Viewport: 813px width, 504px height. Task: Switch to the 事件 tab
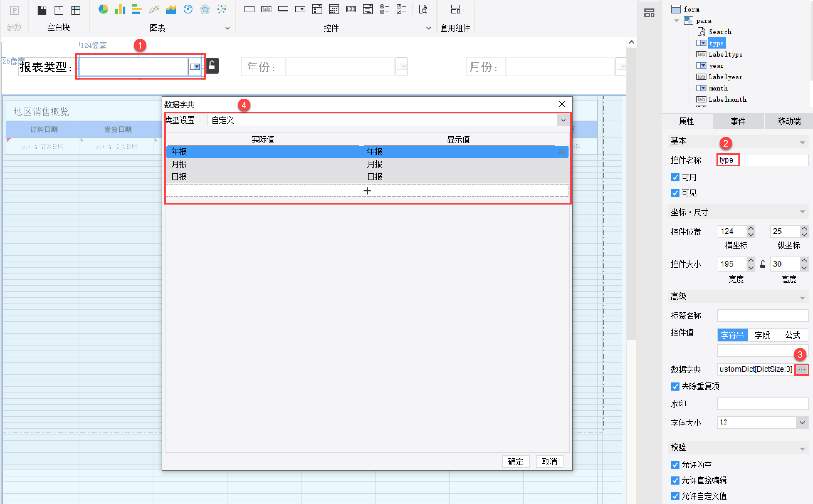(x=738, y=121)
